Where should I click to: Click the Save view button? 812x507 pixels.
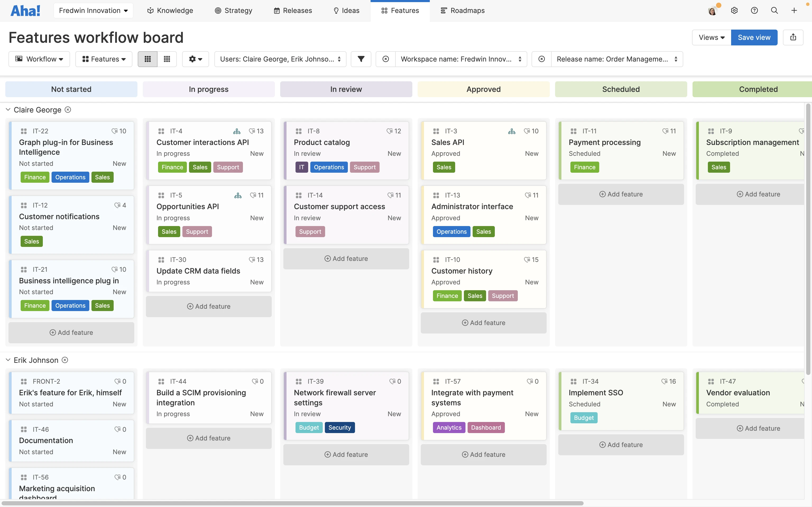[754, 37]
